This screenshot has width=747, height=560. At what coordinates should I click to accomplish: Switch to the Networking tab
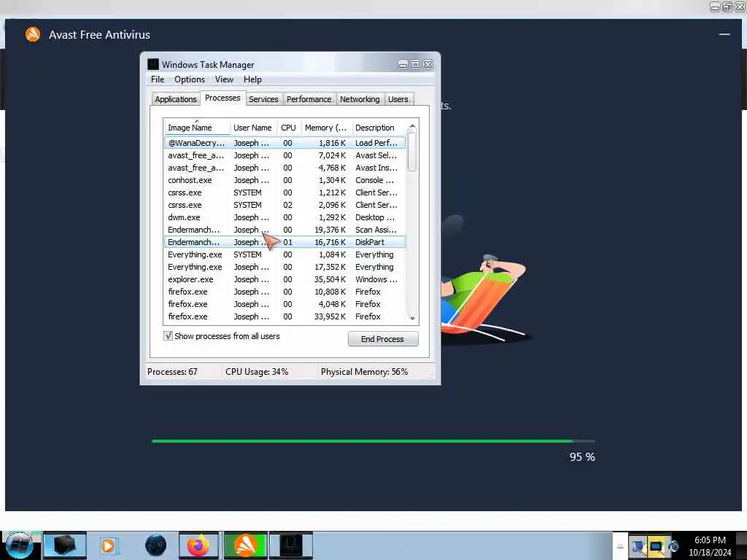360,99
